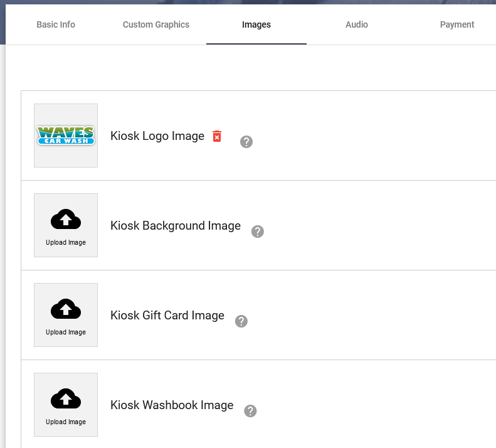
Task: Switch to the Basic Info tab
Action: [x=56, y=24]
